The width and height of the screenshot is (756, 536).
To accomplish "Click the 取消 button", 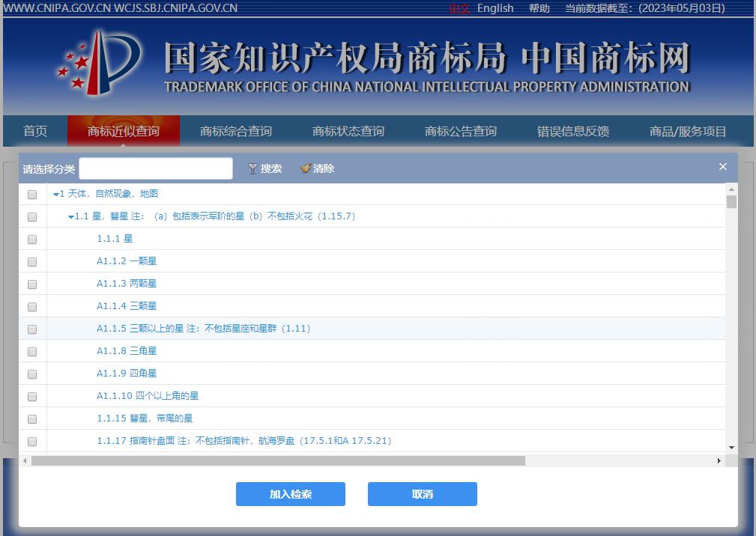I will point(423,494).
